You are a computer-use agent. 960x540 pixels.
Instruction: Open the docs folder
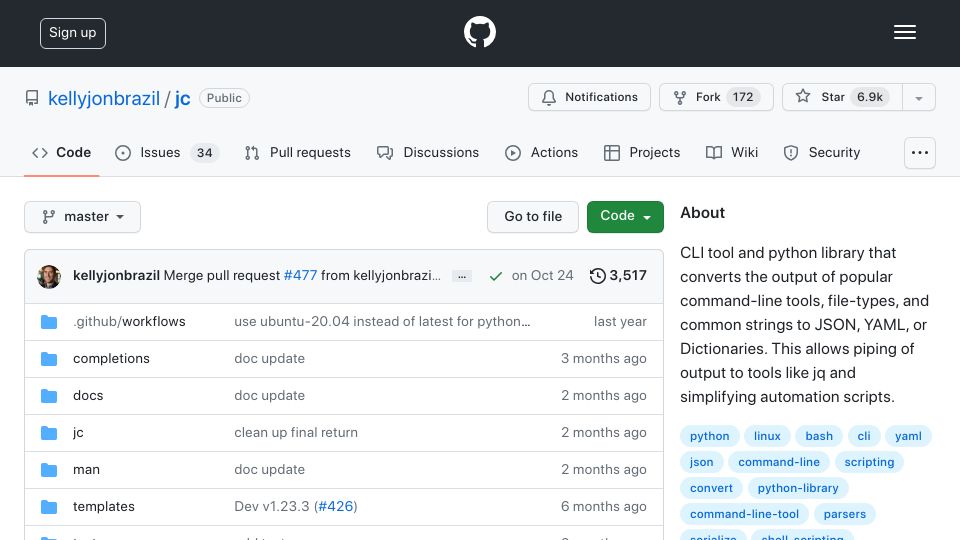[x=88, y=396]
